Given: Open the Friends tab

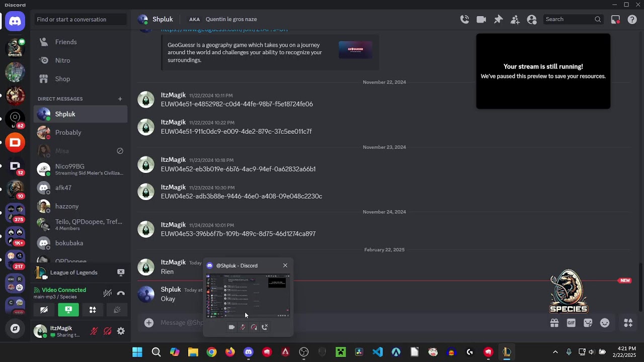Looking at the screenshot, I should click(x=80, y=42).
